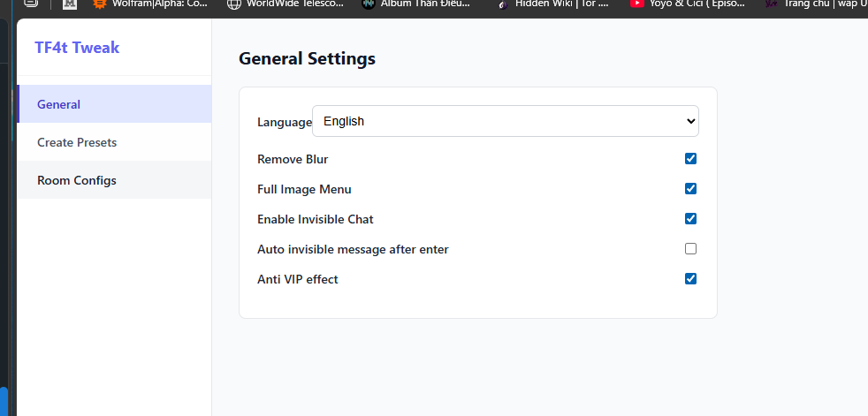Disable the Anti VIP effect checkbox
The image size is (868, 416).
point(690,279)
